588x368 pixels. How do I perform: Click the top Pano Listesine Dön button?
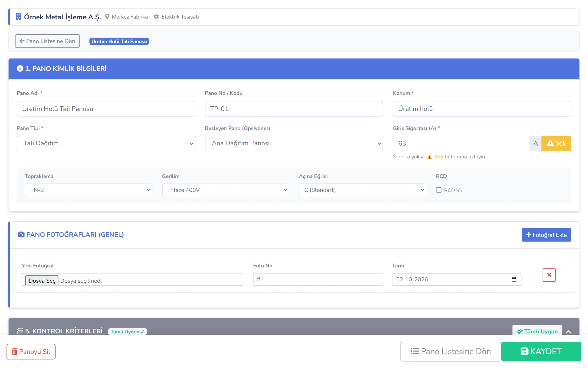tap(47, 41)
